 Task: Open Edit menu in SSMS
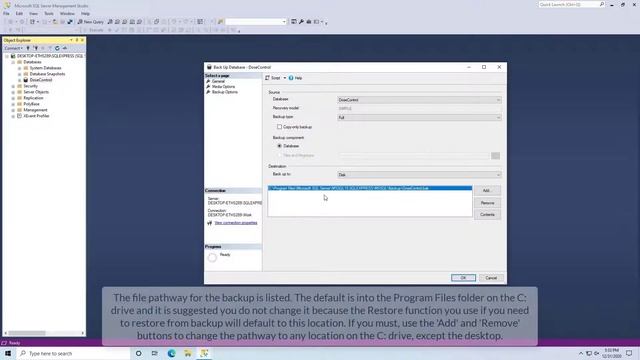pos(19,13)
